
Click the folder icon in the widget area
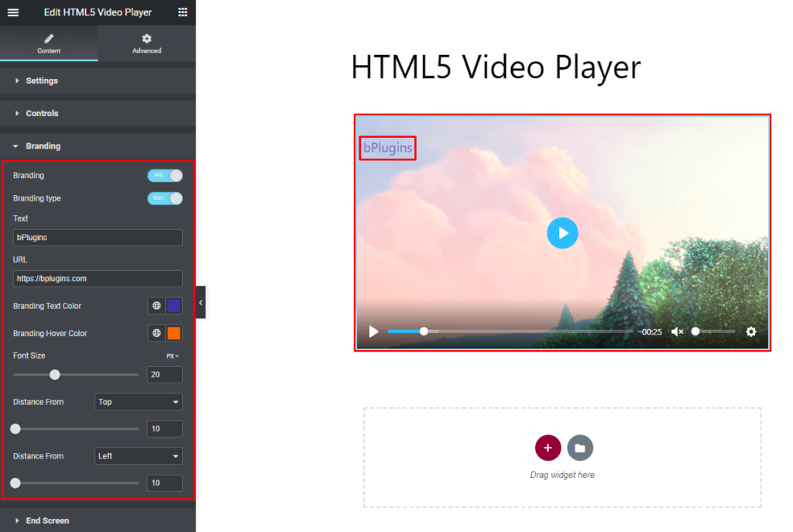579,448
